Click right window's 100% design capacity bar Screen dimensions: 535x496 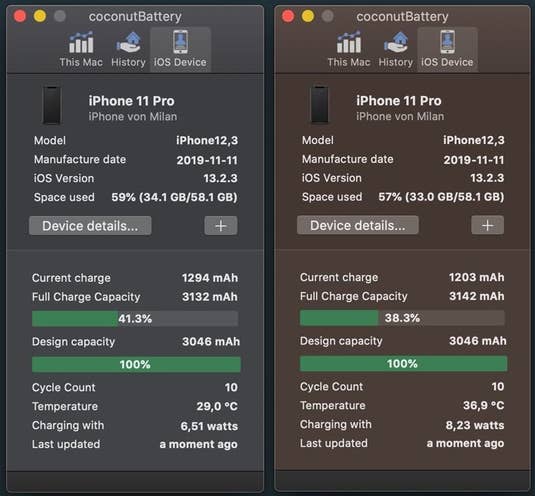tap(403, 364)
